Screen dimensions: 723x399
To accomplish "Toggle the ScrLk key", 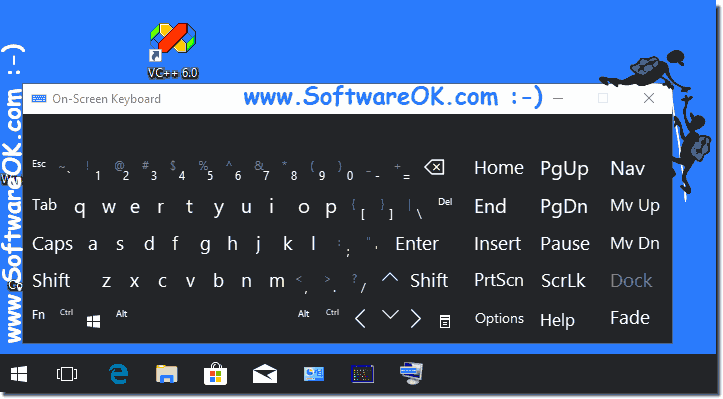I will click(x=563, y=280).
